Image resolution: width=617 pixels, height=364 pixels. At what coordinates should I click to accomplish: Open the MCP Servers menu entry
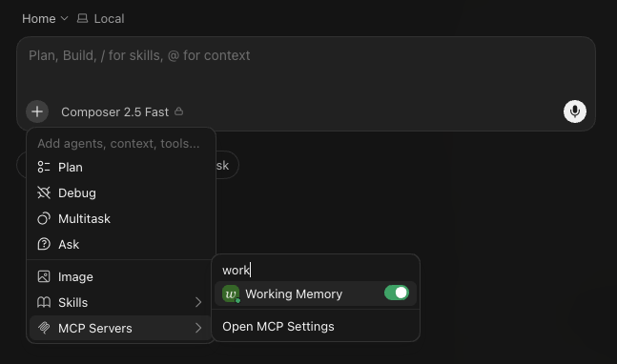point(121,328)
